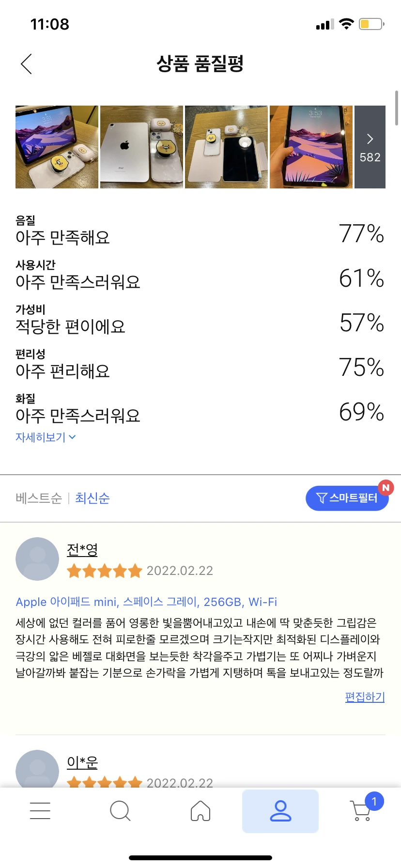The image size is (401, 868).
Task: Go to home icon
Action: pyautogui.click(x=200, y=810)
